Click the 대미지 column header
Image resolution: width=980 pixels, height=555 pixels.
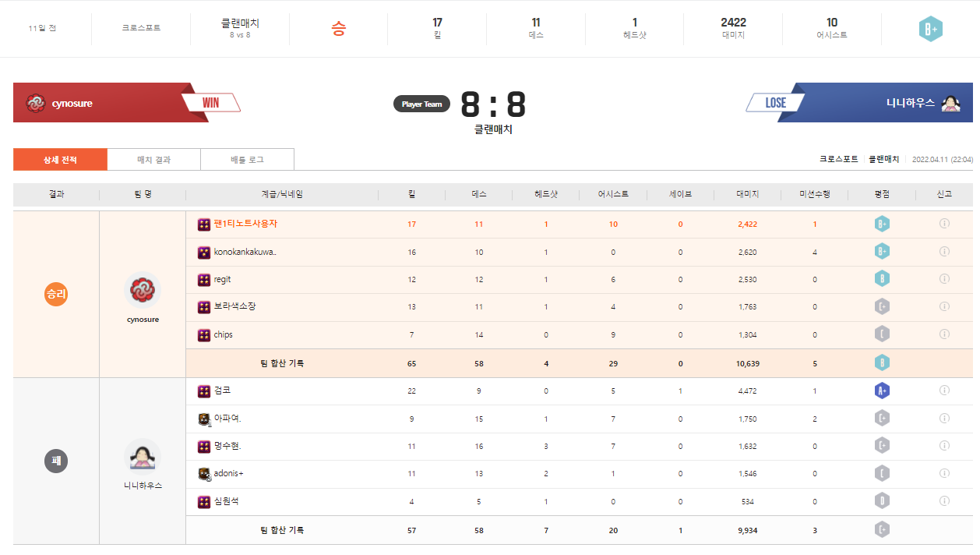click(x=747, y=194)
